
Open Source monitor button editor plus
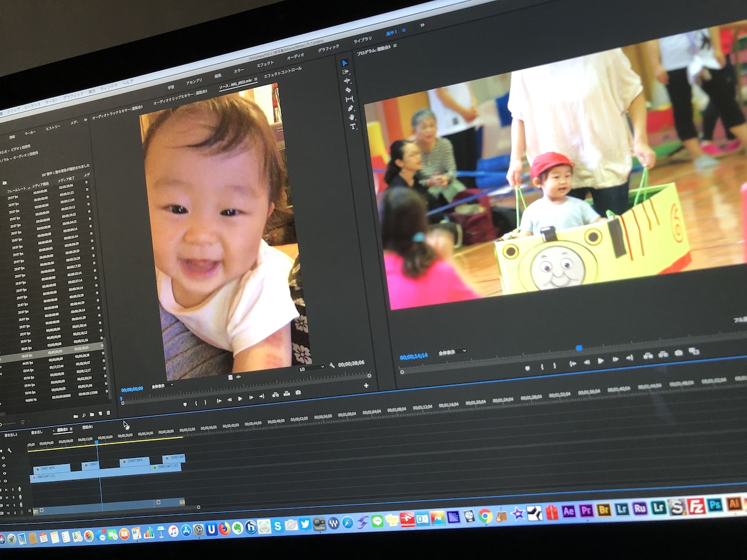366,386
